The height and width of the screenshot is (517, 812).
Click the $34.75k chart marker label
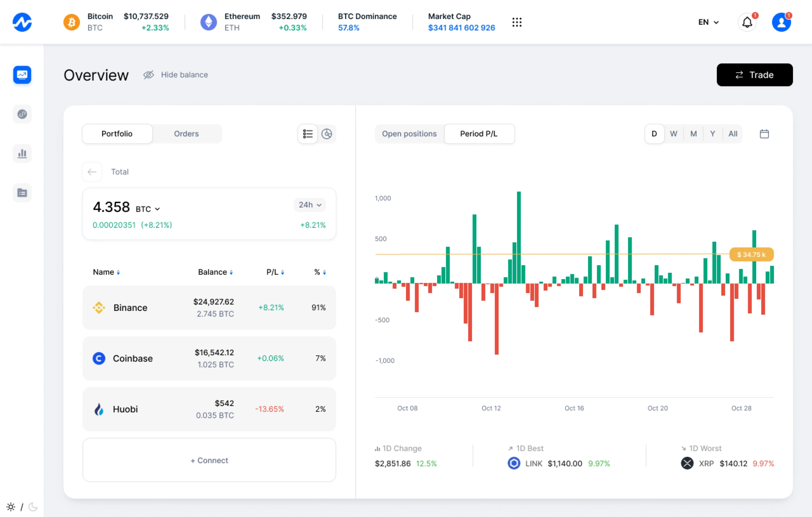pos(751,254)
